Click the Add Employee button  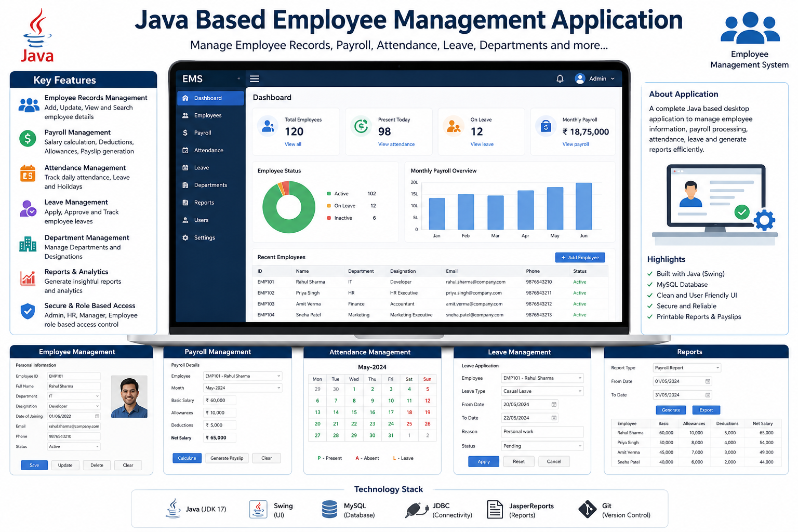click(580, 258)
